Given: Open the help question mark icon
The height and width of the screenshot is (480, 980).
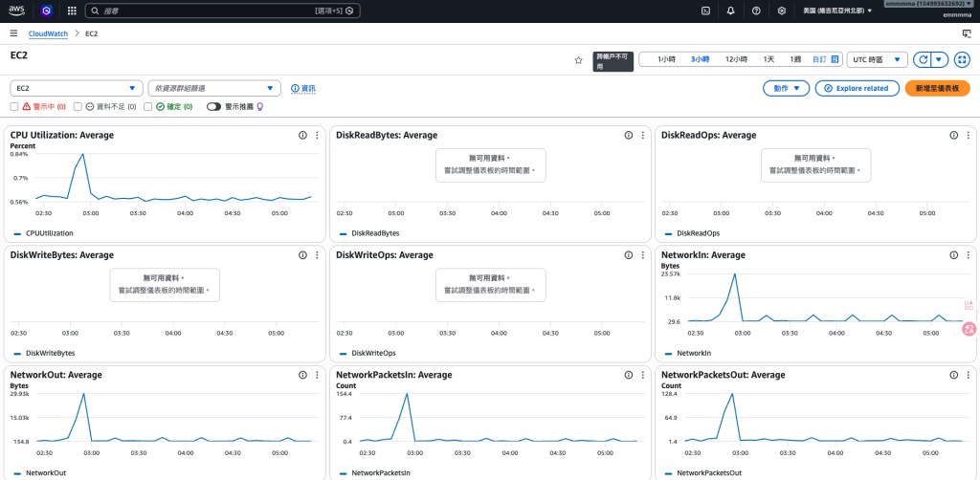Looking at the screenshot, I should pos(756,11).
